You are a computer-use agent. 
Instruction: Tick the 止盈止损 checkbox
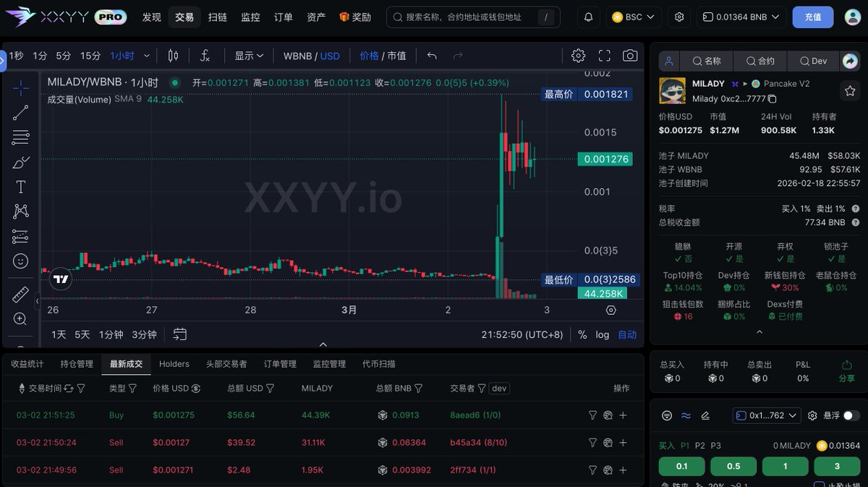(x=819, y=486)
